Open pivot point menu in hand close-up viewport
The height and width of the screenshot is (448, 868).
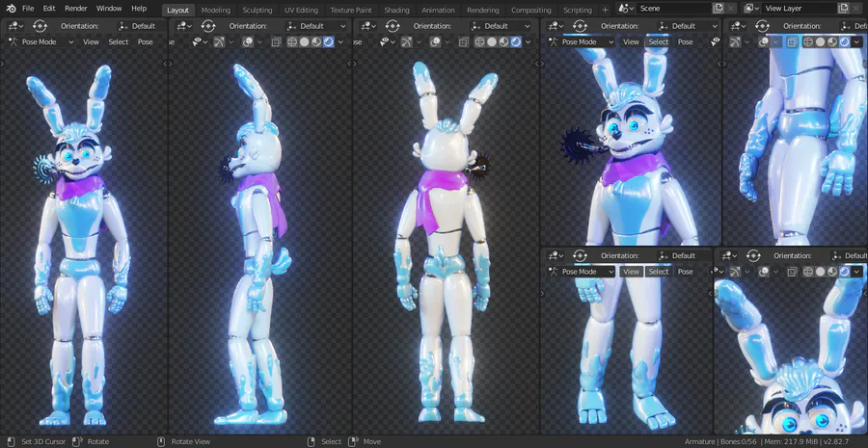tap(762, 26)
